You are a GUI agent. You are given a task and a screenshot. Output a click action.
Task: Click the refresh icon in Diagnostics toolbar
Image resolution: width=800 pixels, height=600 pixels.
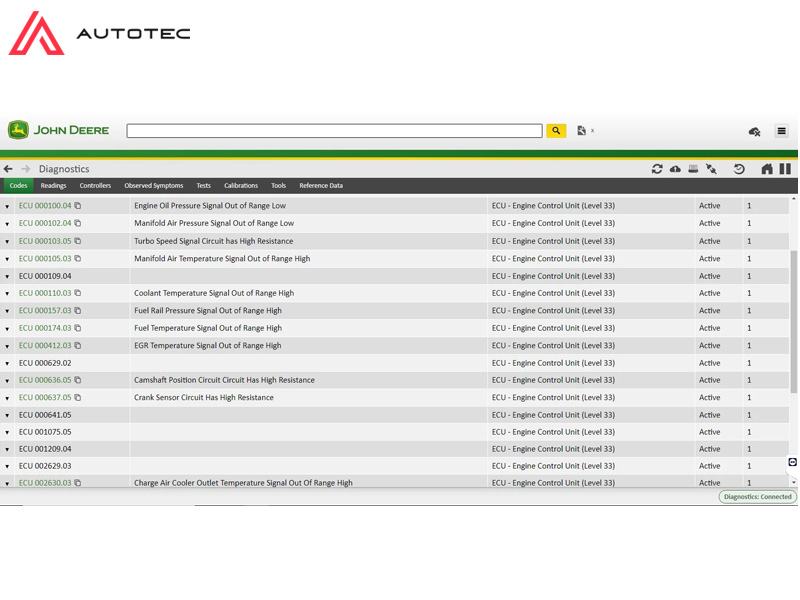[x=657, y=169]
